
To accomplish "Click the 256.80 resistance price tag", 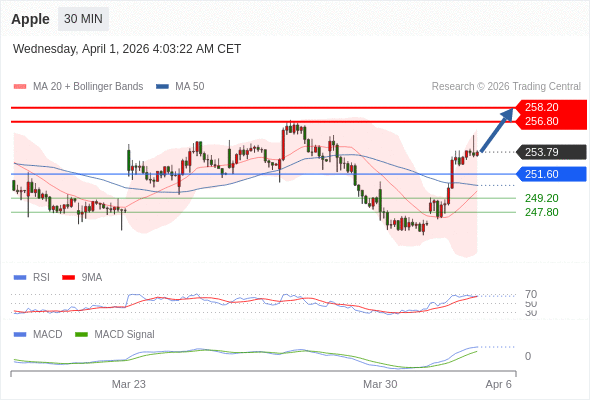I will pyautogui.click(x=551, y=122).
